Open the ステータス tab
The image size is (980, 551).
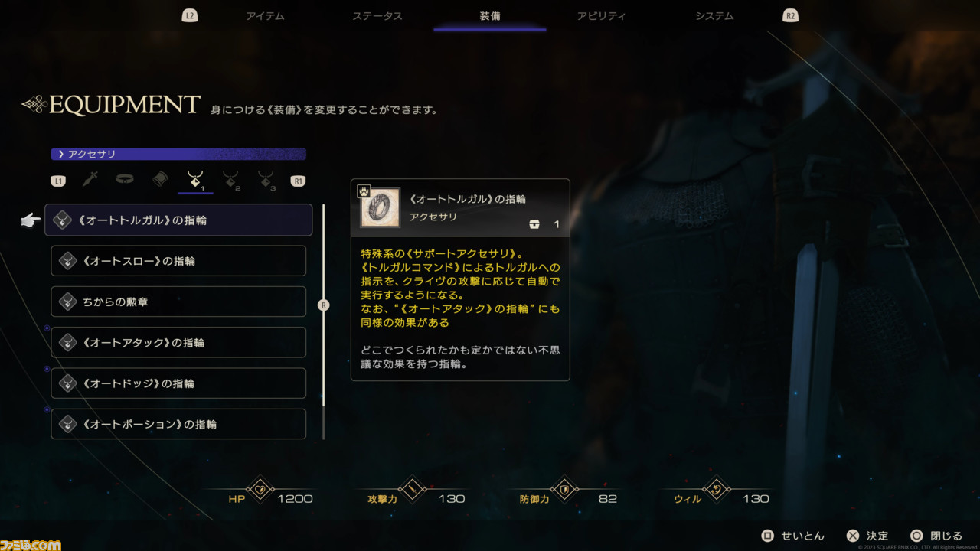click(377, 16)
